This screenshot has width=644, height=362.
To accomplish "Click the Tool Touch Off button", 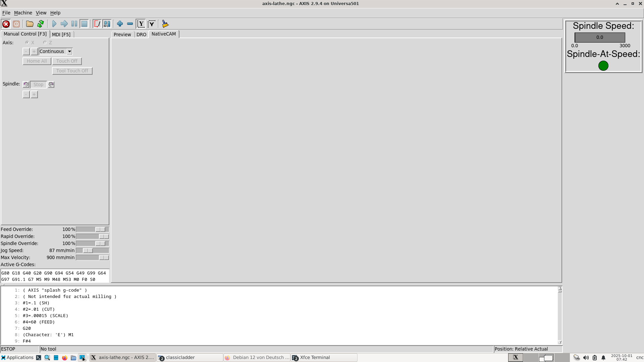I will pyautogui.click(x=72, y=71).
